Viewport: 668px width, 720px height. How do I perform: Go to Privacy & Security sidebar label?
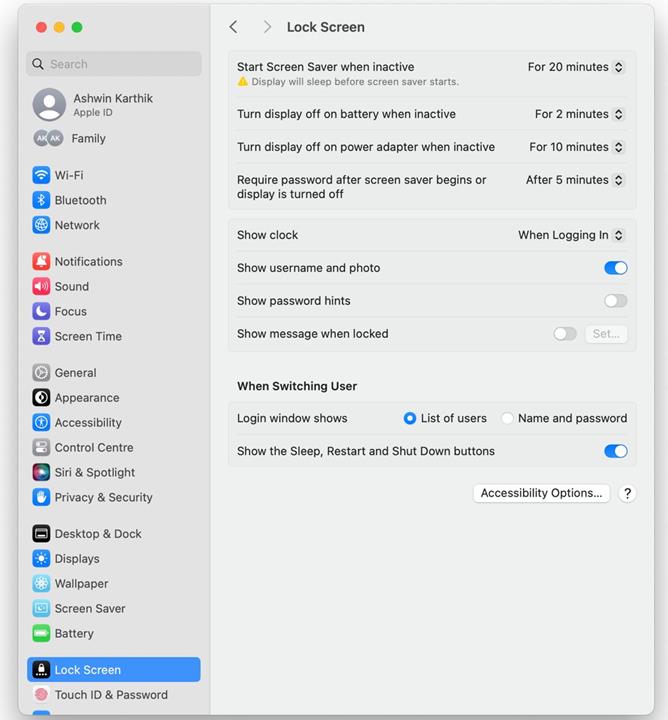[103, 497]
